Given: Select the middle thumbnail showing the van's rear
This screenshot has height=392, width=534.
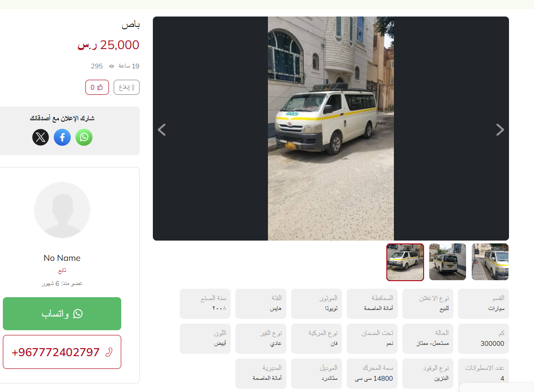Looking at the screenshot, I should [x=448, y=262].
